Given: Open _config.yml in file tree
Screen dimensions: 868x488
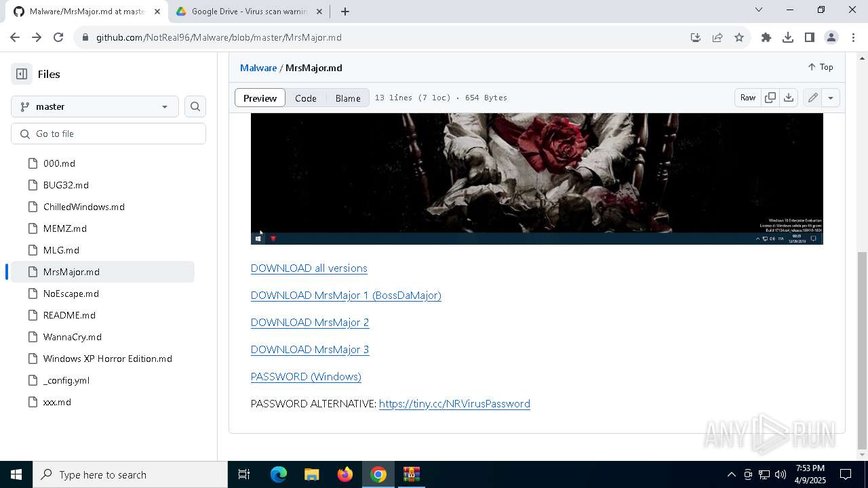Looking at the screenshot, I should (66, 380).
